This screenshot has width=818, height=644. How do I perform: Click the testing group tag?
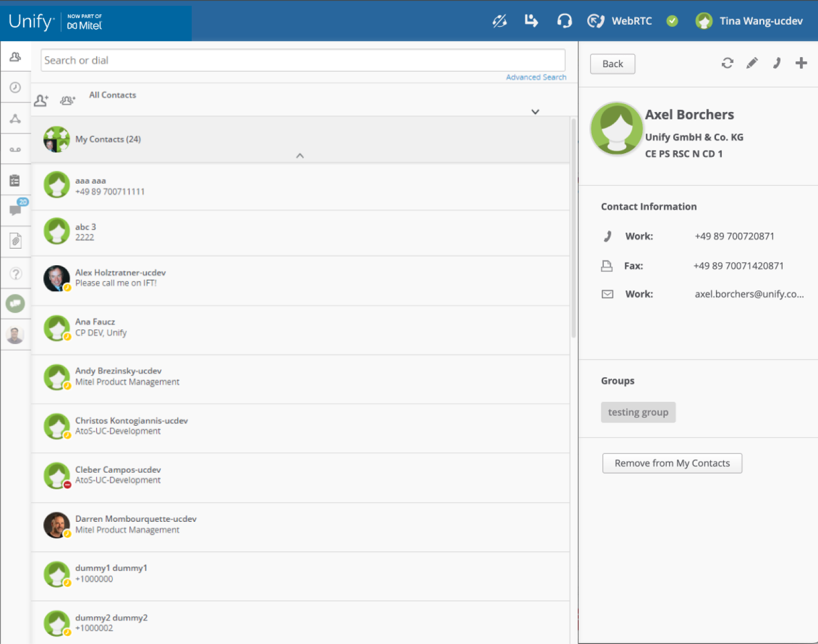point(638,412)
